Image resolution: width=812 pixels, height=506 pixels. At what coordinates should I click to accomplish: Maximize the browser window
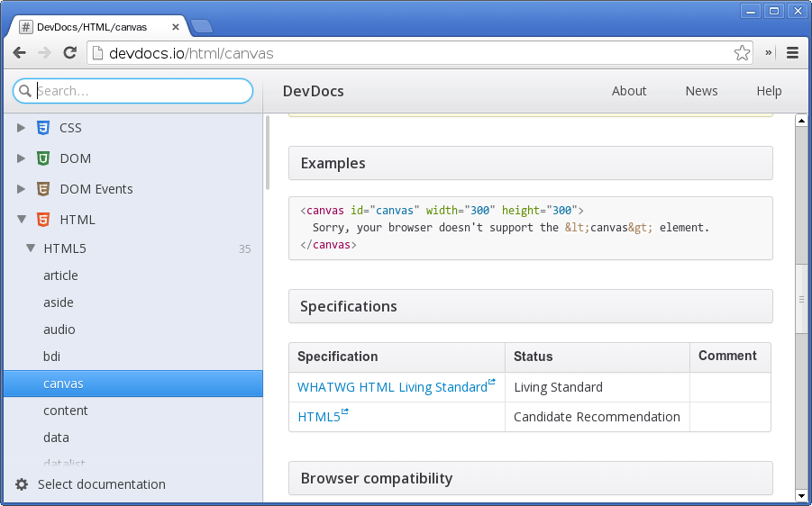774,11
